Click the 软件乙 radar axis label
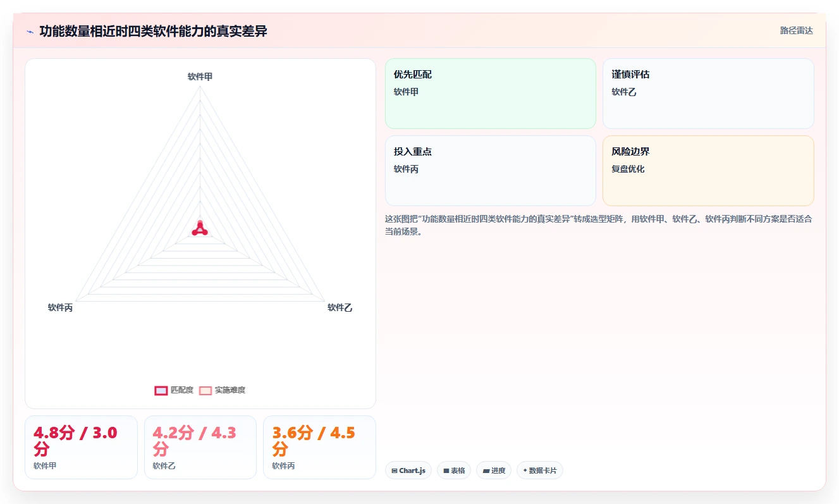The height and width of the screenshot is (504, 839). pos(340,307)
